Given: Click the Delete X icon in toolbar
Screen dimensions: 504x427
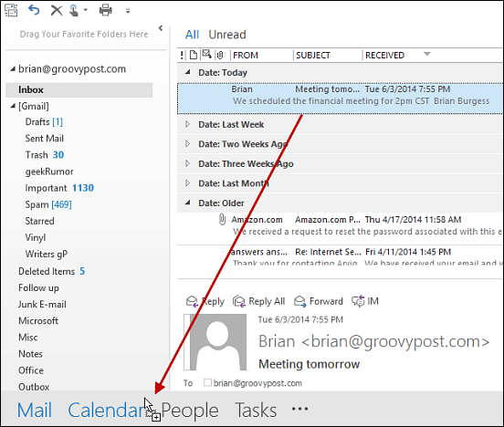Looking at the screenshot, I should pyautogui.click(x=57, y=10).
